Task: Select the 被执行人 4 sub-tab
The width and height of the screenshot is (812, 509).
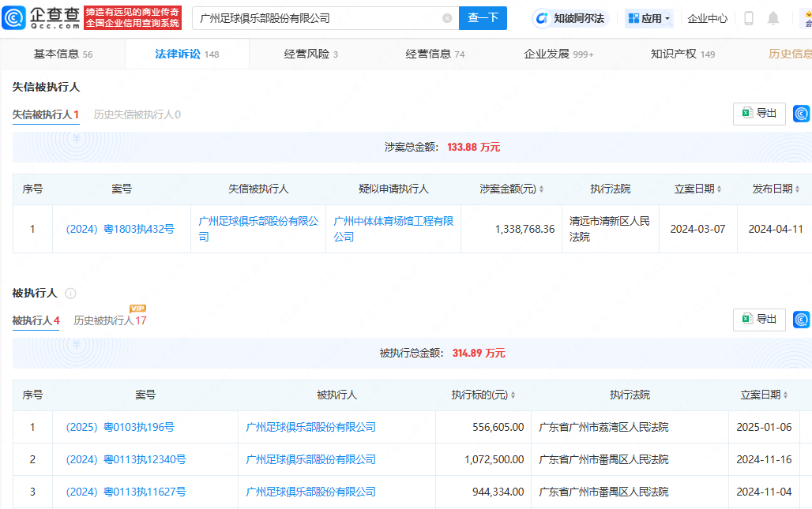Action: [x=36, y=320]
